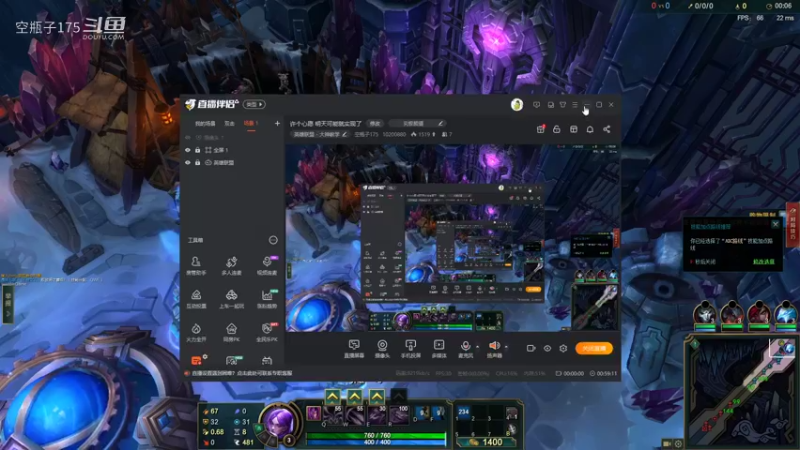Toggle visibility of the greyed-out camera source
Screen dimensions: 800x450
tap(188, 138)
